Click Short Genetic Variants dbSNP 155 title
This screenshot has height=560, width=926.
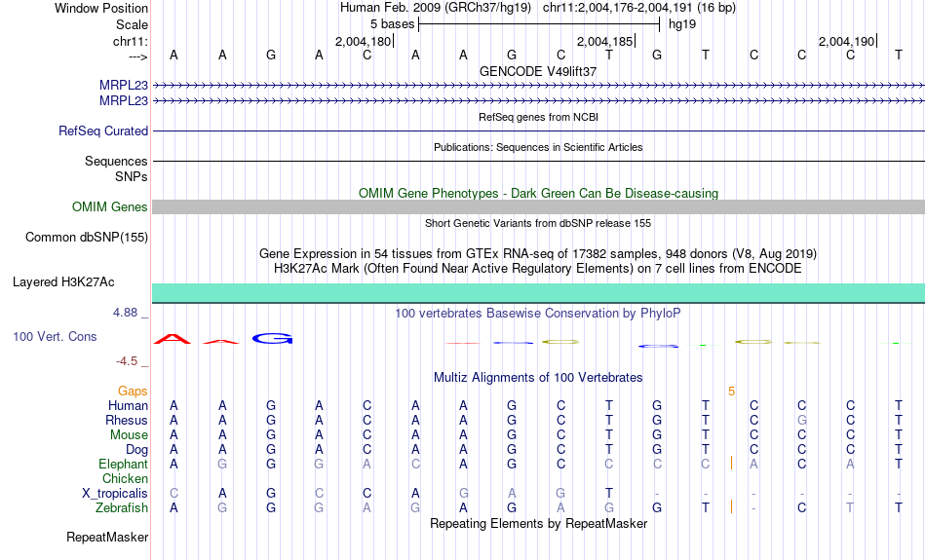[x=538, y=223]
